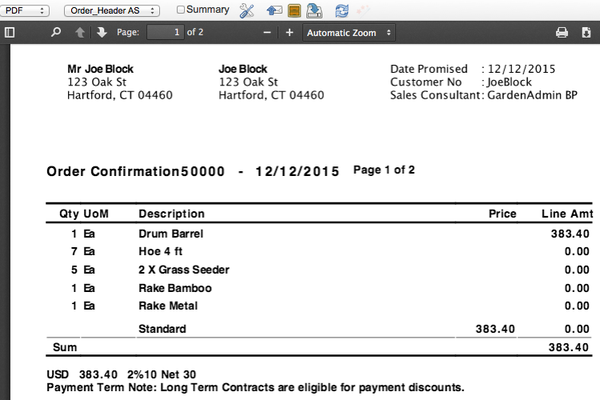Download the PDF document
The width and height of the screenshot is (600, 400).
[585, 32]
